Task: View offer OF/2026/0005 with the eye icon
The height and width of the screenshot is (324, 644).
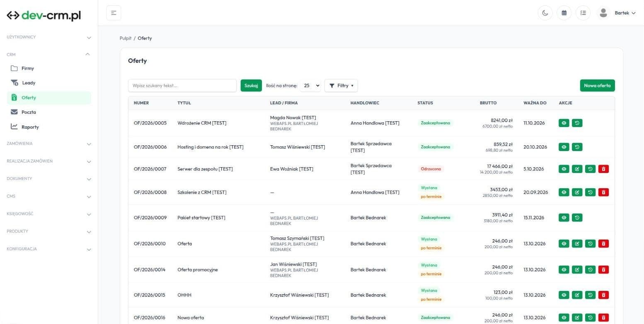Action: click(564, 123)
